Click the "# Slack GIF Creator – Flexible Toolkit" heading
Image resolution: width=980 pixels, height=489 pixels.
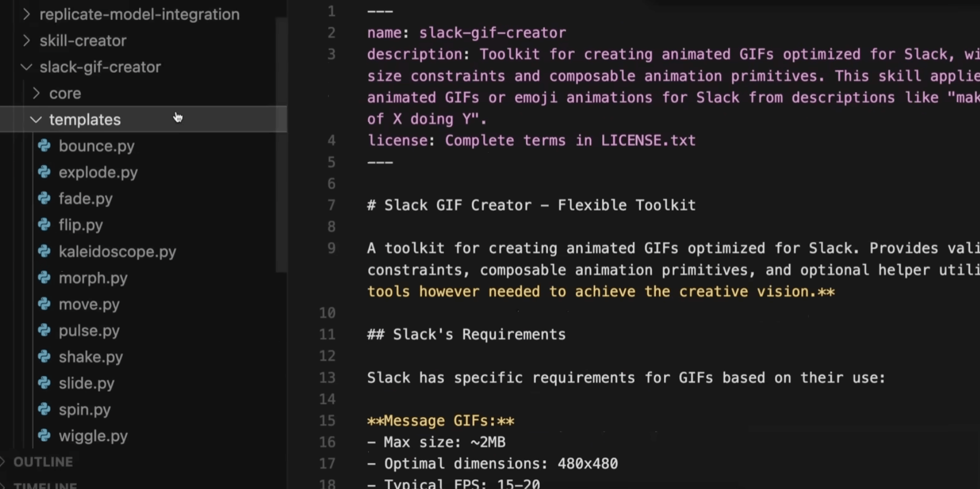(531, 205)
